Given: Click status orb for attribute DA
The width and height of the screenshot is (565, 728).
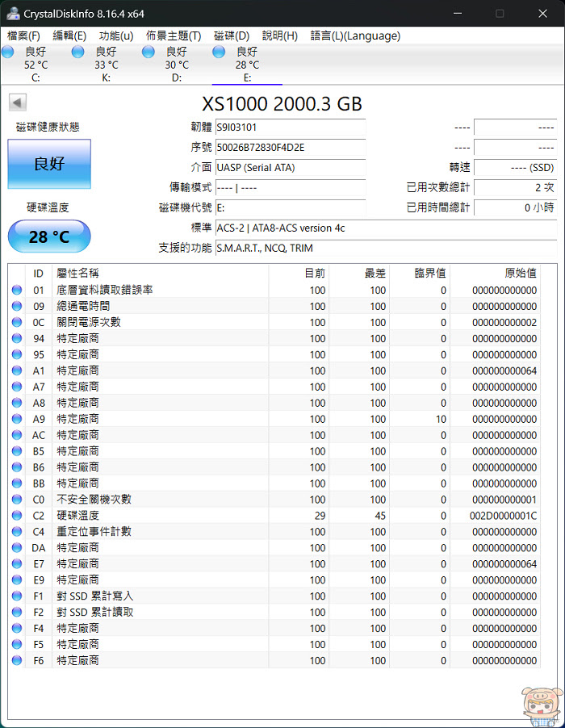Looking at the screenshot, I should point(17,547).
